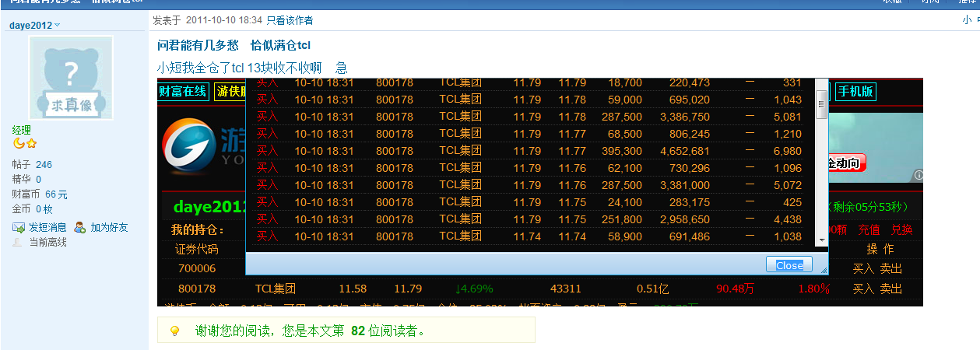Click the add-friend person icon

[x=79, y=228]
